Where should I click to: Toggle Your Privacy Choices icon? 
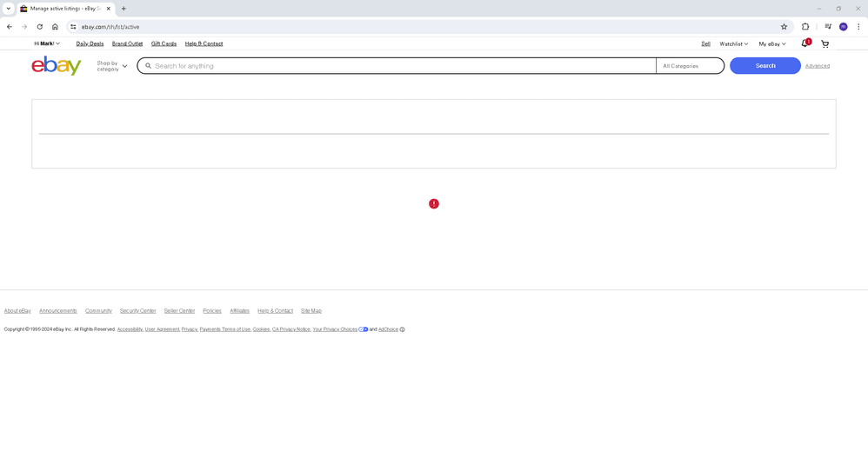[x=364, y=329]
